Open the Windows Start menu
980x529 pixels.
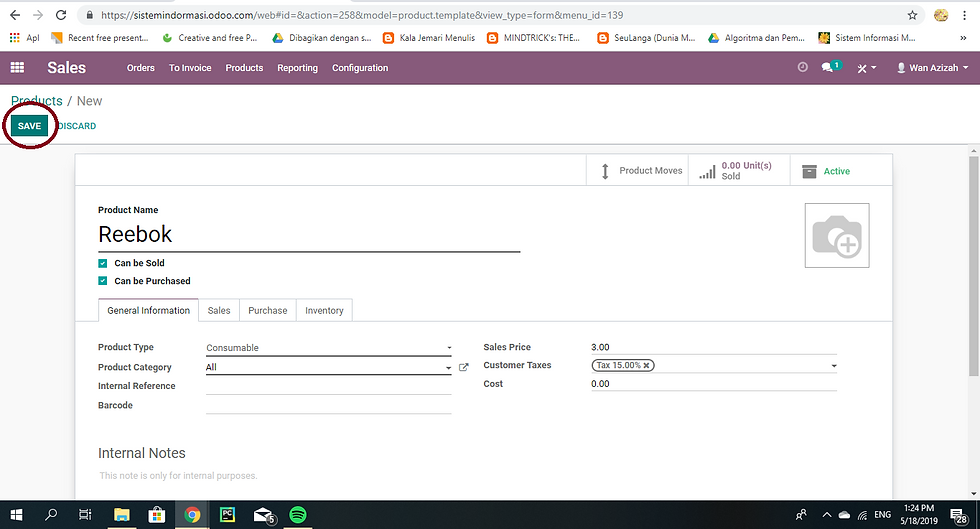tap(16, 515)
